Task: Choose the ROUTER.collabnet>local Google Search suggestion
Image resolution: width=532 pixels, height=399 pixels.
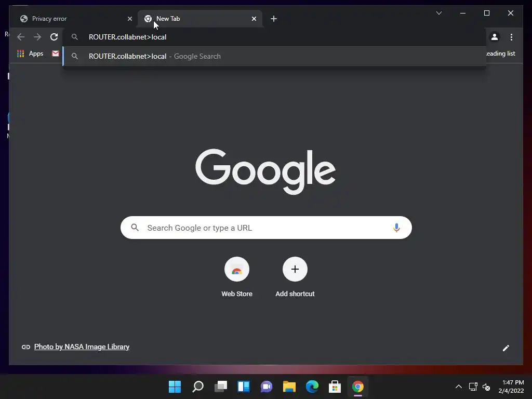Action: coord(274,56)
